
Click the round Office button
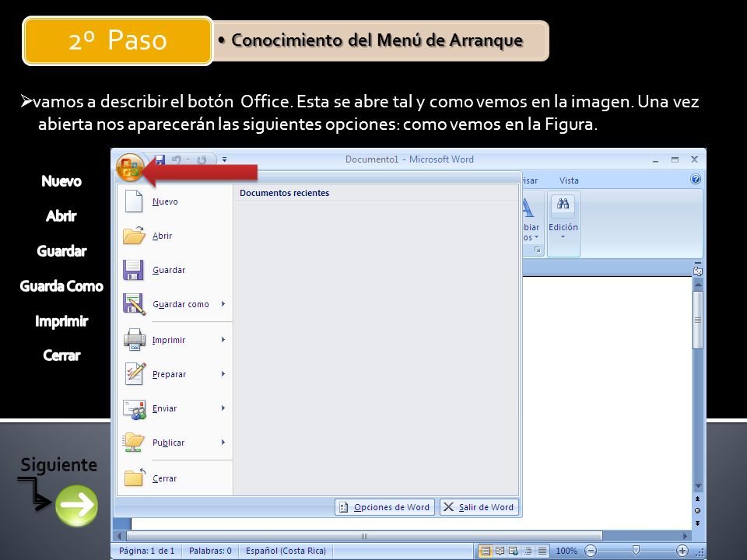click(130, 168)
